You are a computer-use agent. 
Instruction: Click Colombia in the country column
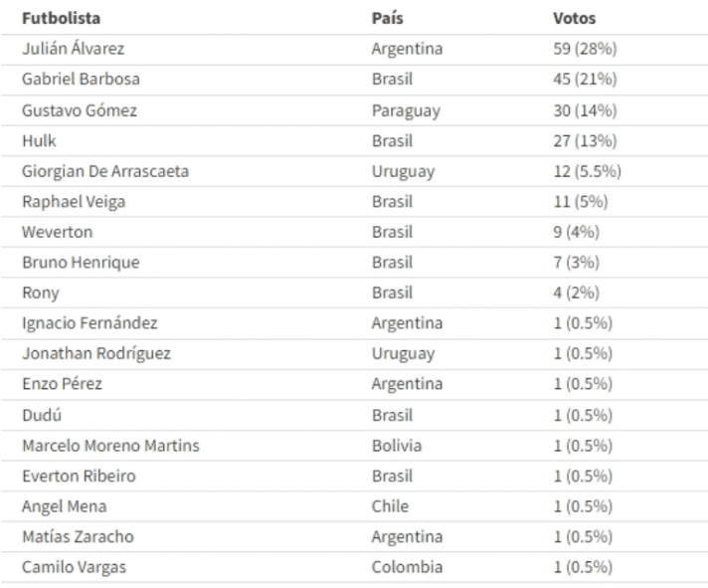(x=407, y=567)
